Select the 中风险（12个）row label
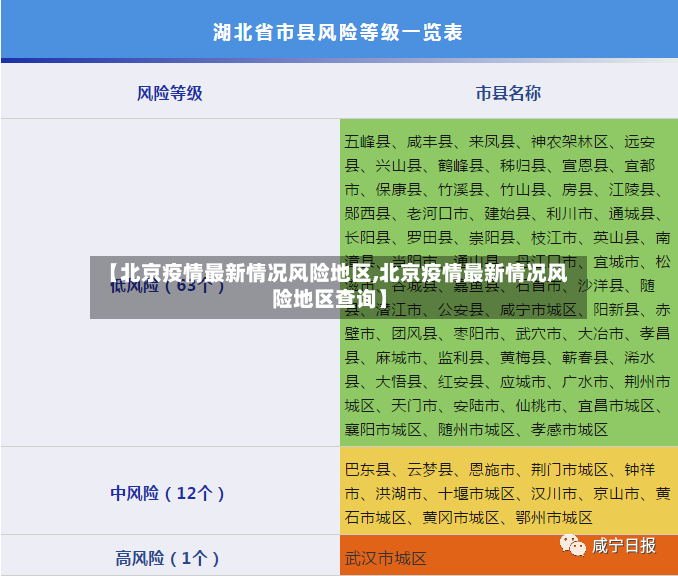Viewport: 678px width, 576px height. tap(167, 493)
